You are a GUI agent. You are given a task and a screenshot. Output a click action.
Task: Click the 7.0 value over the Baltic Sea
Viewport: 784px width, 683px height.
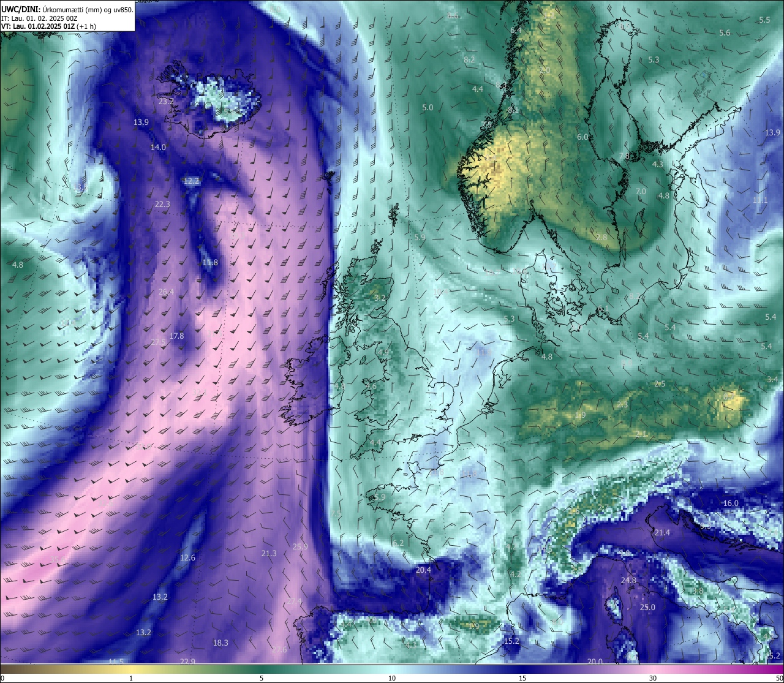(641, 191)
